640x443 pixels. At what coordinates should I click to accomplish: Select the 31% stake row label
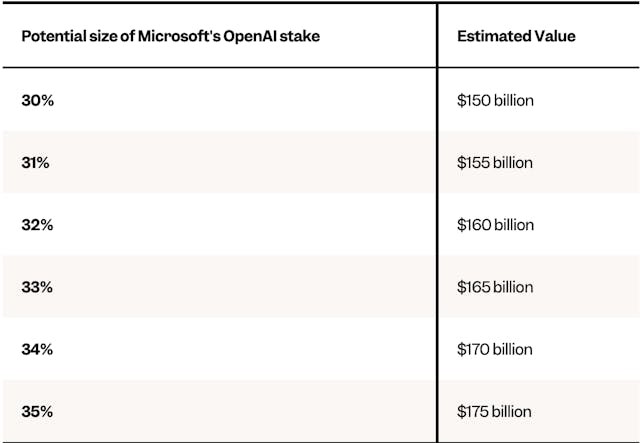pyautogui.click(x=35, y=163)
